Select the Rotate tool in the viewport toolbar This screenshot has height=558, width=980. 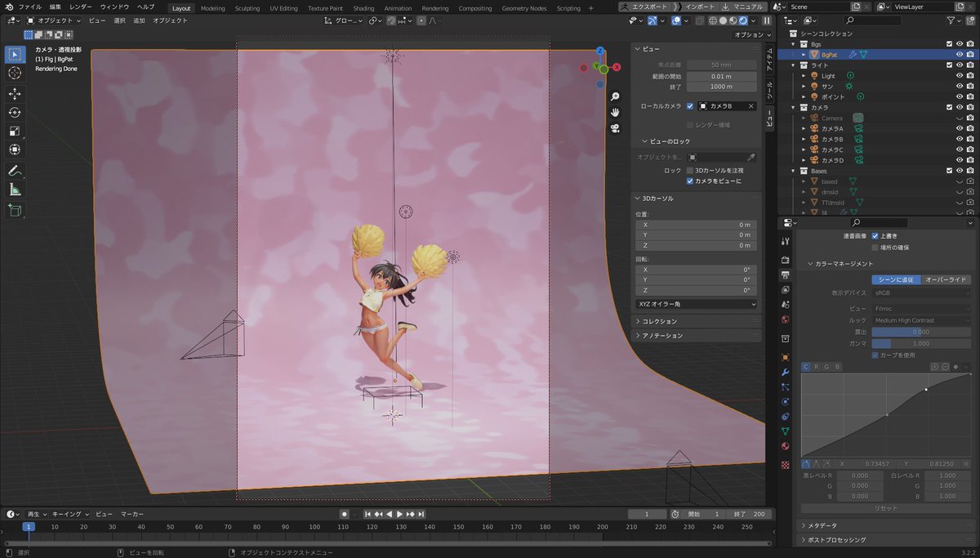pos(15,113)
